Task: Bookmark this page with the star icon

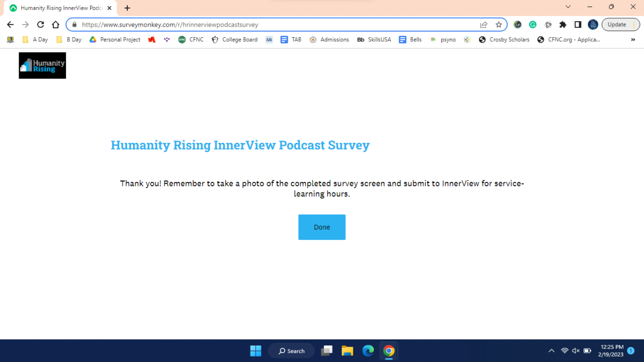Action: coord(499,25)
